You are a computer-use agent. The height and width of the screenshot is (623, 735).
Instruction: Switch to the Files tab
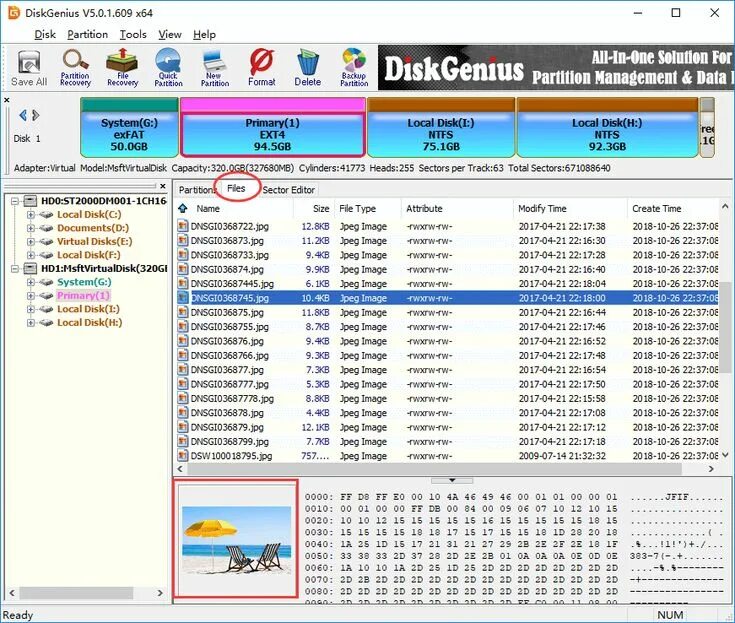(236, 188)
